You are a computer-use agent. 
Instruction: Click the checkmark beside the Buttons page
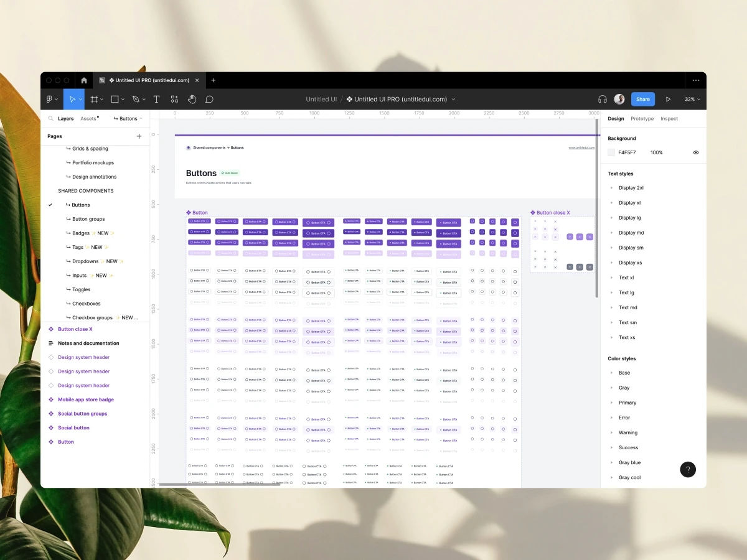pyautogui.click(x=50, y=204)
